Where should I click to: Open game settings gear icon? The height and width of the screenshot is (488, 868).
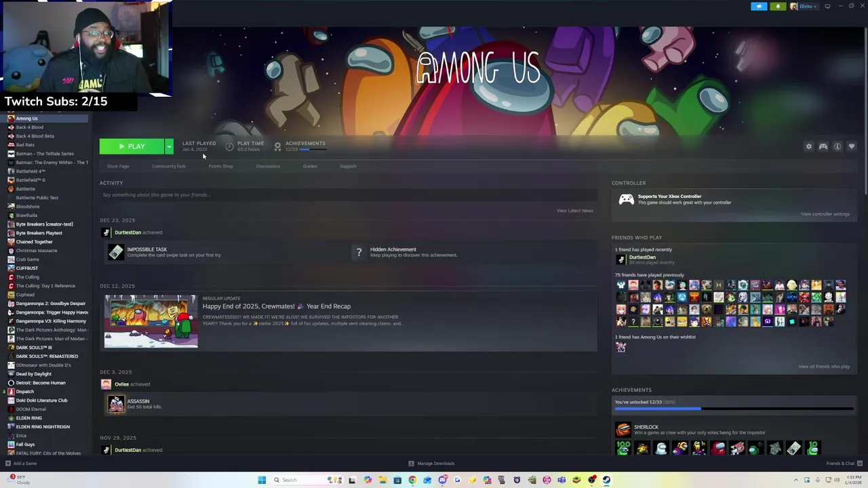(808, 146)
